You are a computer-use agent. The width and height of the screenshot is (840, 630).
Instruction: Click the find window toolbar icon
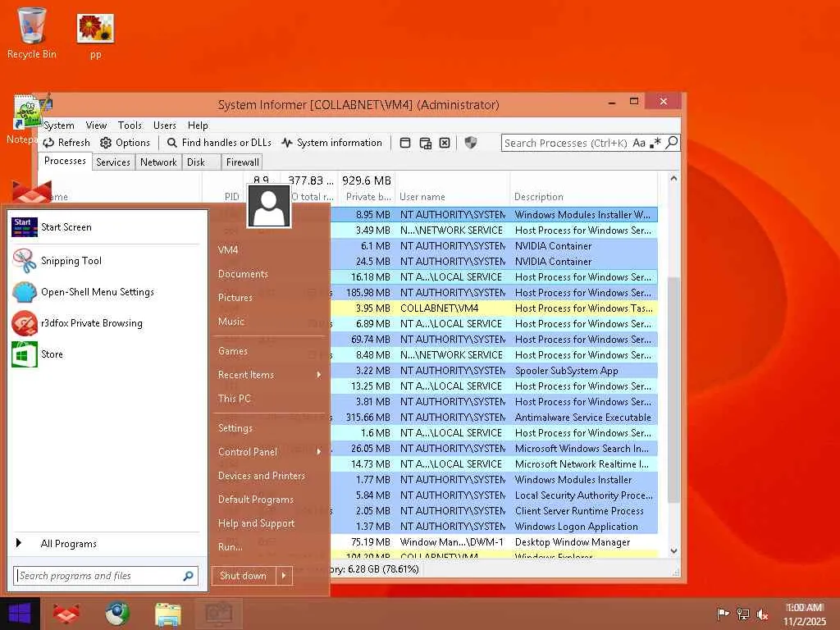tap(405, 143)
